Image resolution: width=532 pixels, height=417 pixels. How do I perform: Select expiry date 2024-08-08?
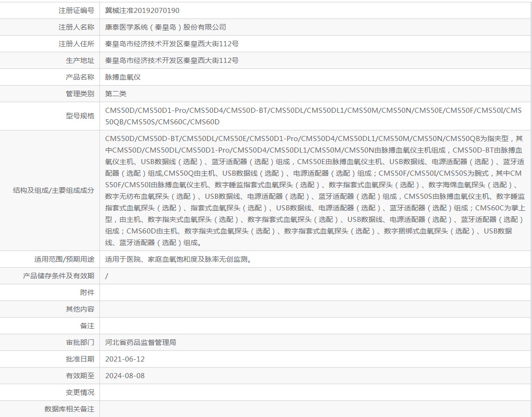coord(125,376)
